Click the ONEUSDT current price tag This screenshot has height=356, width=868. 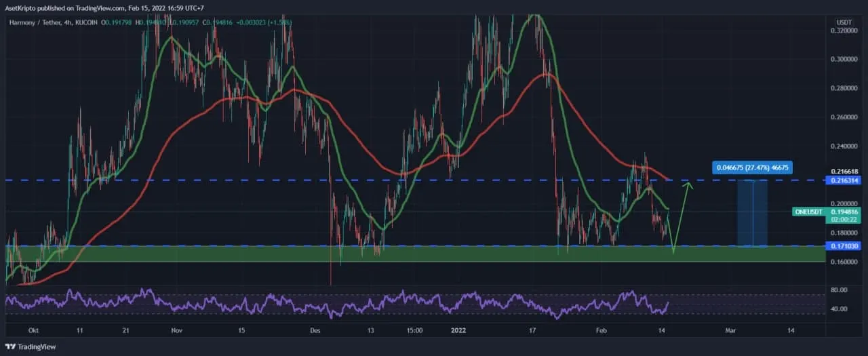tap(808, 212)
